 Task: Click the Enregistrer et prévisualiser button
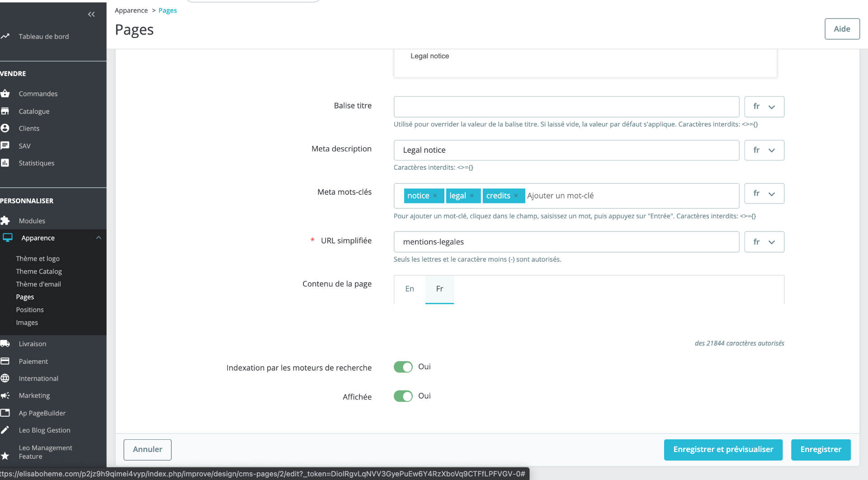pyautogui.click(x=723, y=450)
